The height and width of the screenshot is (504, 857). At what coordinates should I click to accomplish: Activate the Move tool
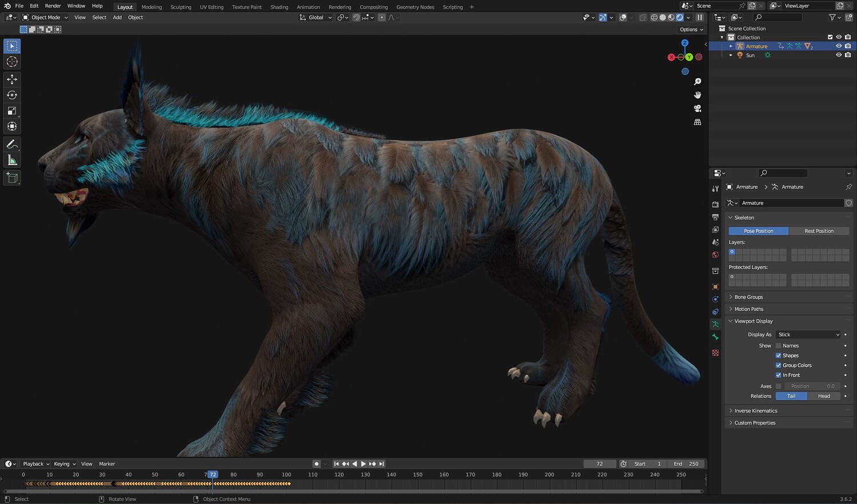pos(12,79)
